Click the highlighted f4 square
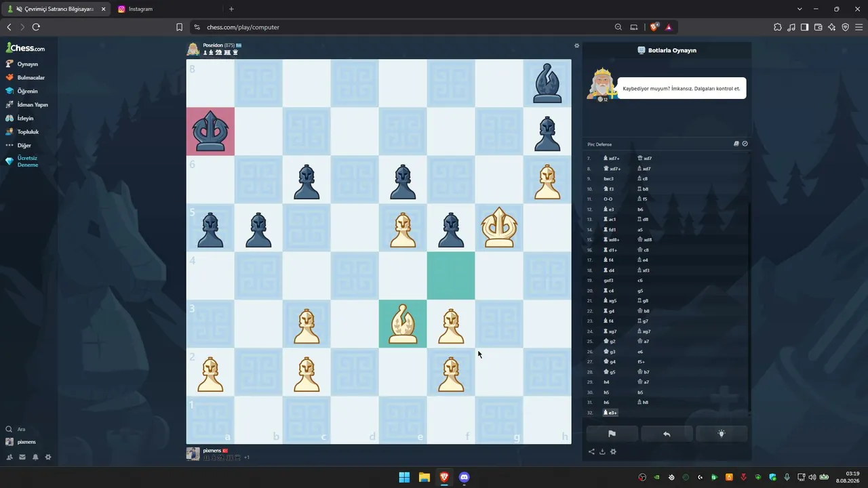Screen dimensions: 868x488 point(451,276)
